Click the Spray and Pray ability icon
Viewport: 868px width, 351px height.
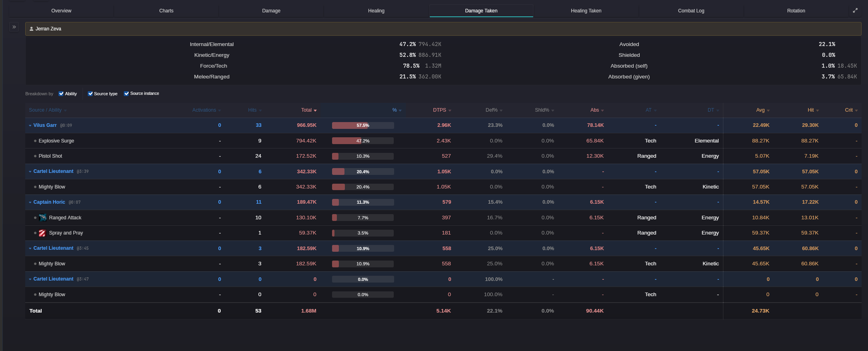coord(42,233)
